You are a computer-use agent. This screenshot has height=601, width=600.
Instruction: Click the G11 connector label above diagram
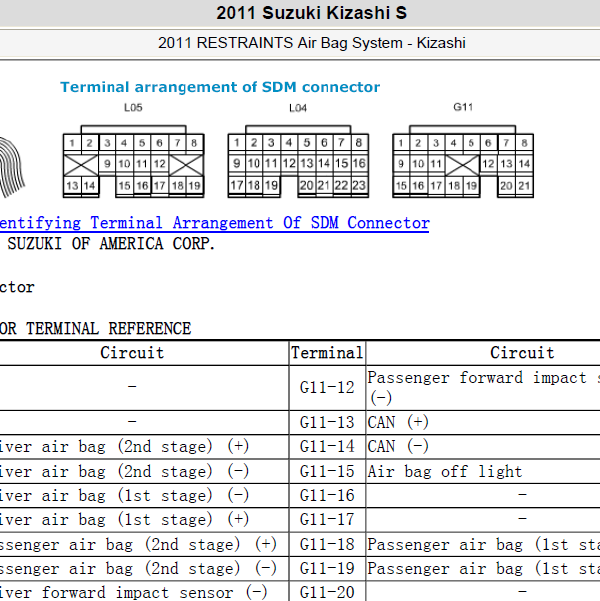(463, 107)
